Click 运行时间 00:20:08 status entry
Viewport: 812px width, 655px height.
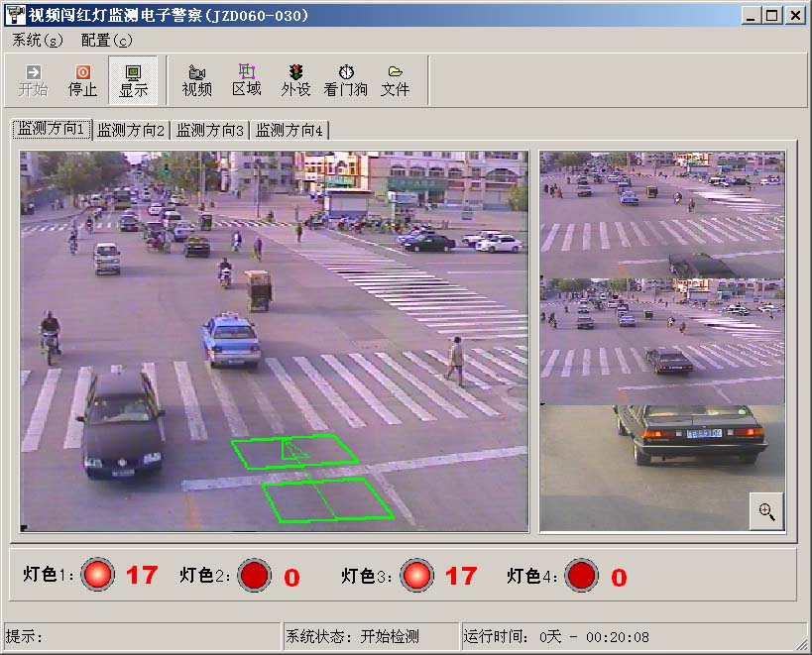(556, 637)
